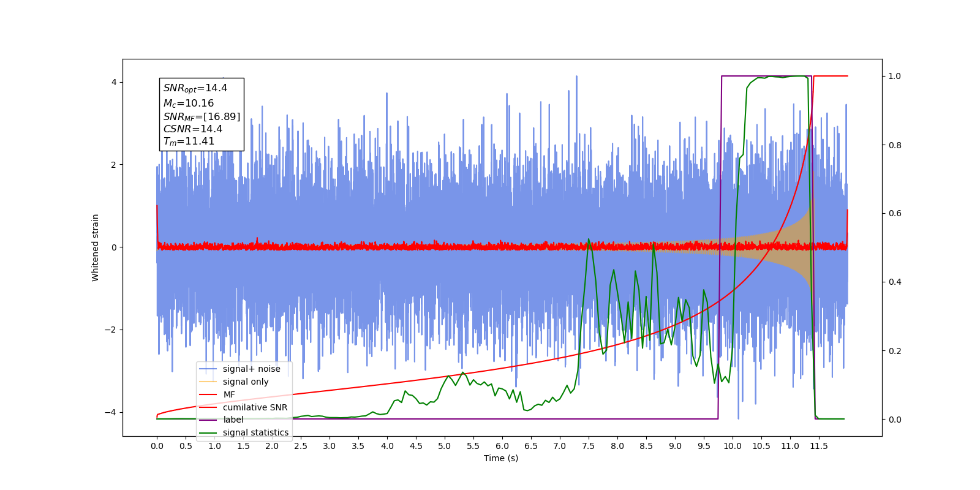
Task: Click the CSNR=14.4 annotation text
Action: (193, 129)
